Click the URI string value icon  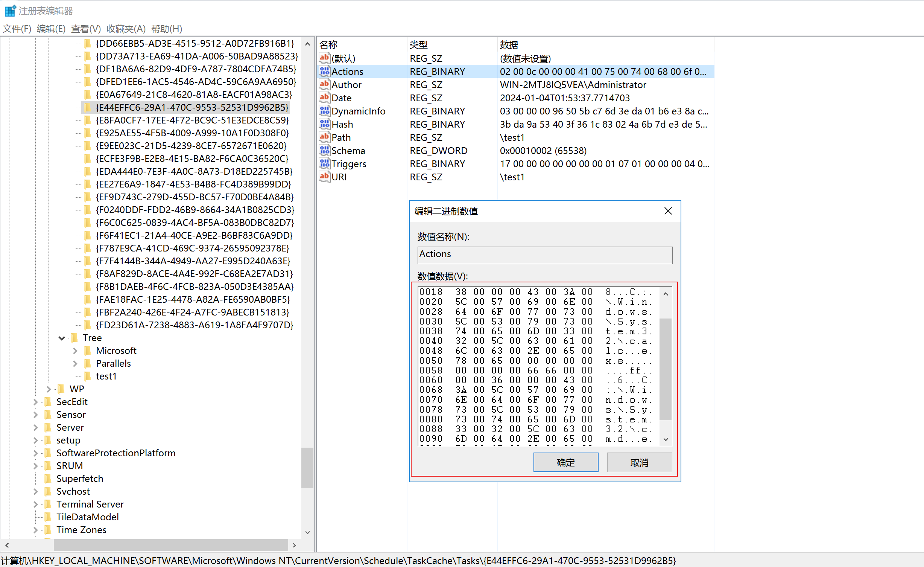point(324,177)
